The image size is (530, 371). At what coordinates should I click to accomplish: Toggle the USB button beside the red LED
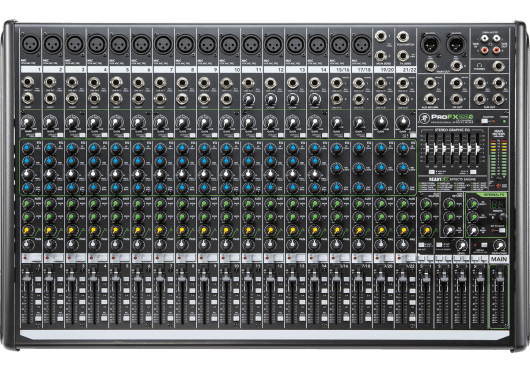[x=485, y=245]
